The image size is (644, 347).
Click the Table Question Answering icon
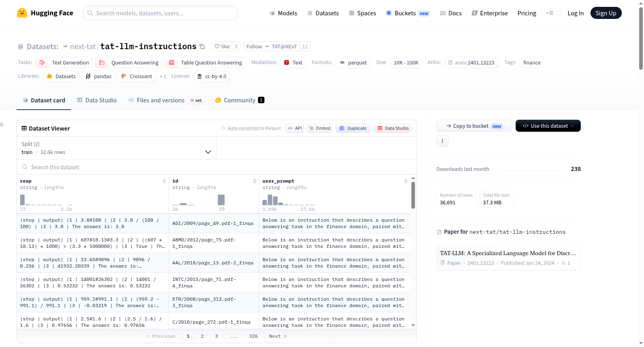click(x=171, y=62)
